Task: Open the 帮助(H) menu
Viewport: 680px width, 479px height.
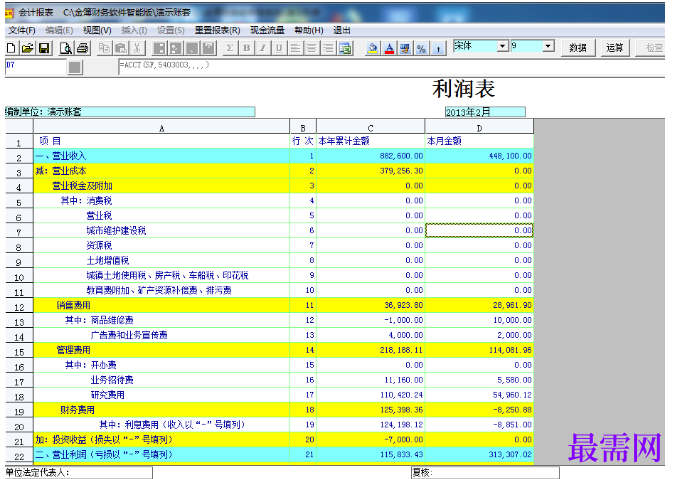Action: tap(309, 30)
